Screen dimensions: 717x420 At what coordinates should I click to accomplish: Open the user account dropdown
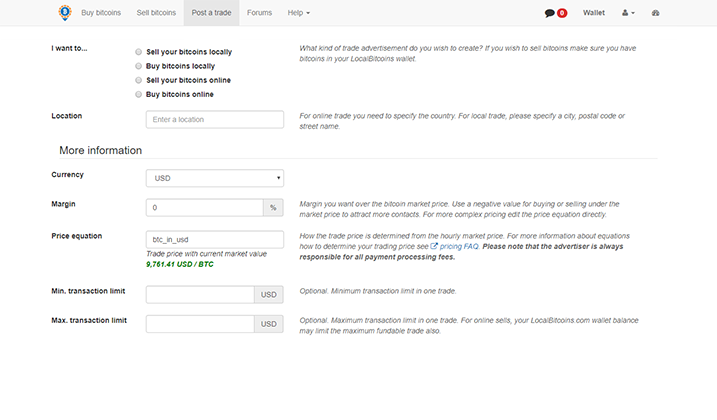tap(627, 14)
